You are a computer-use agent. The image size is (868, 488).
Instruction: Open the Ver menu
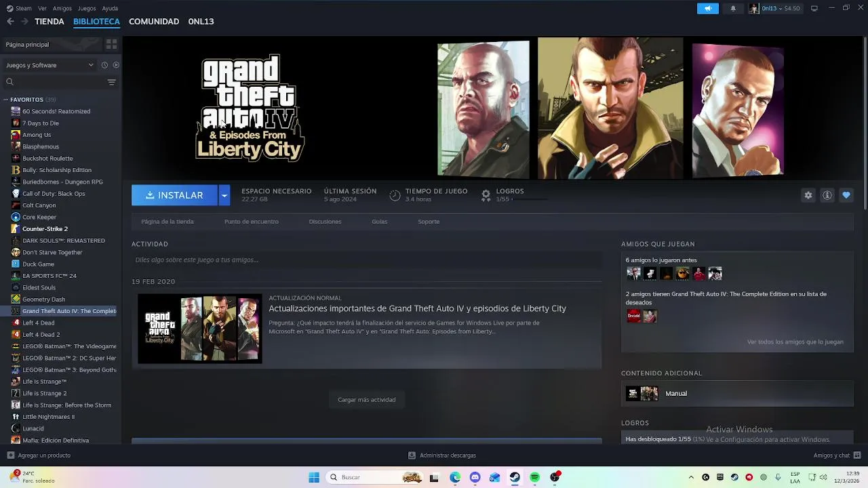tap(43, 8)
